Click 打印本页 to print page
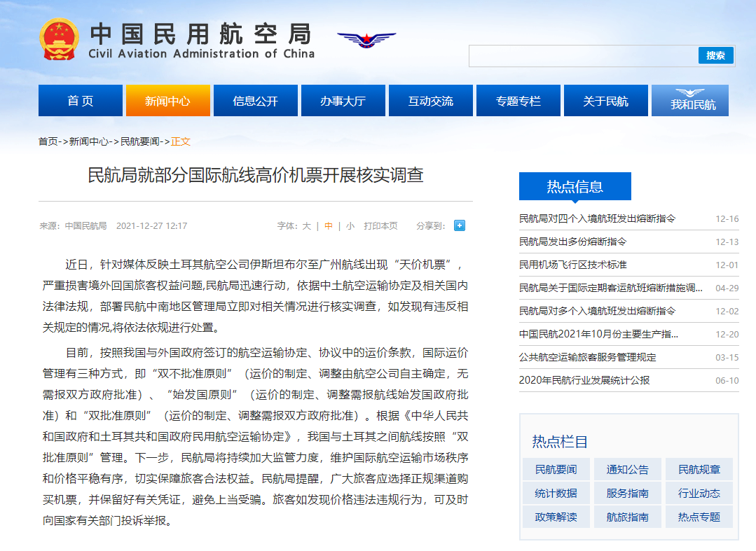This screenshot has width=756, height=551. tap(381, 226)
